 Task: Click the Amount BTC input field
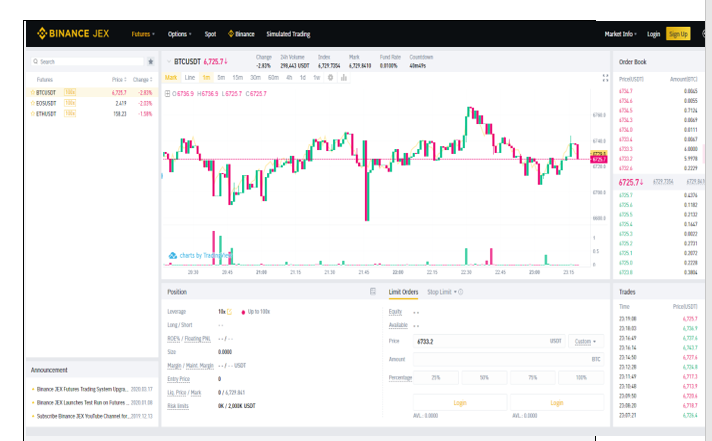coord(509,359)
